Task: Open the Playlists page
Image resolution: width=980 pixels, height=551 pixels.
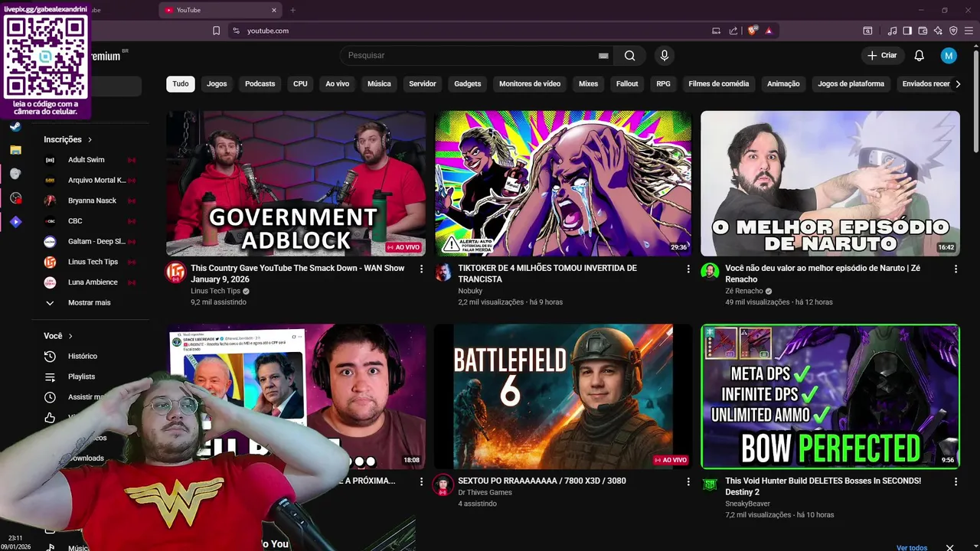Action: [x=81, y=377]
